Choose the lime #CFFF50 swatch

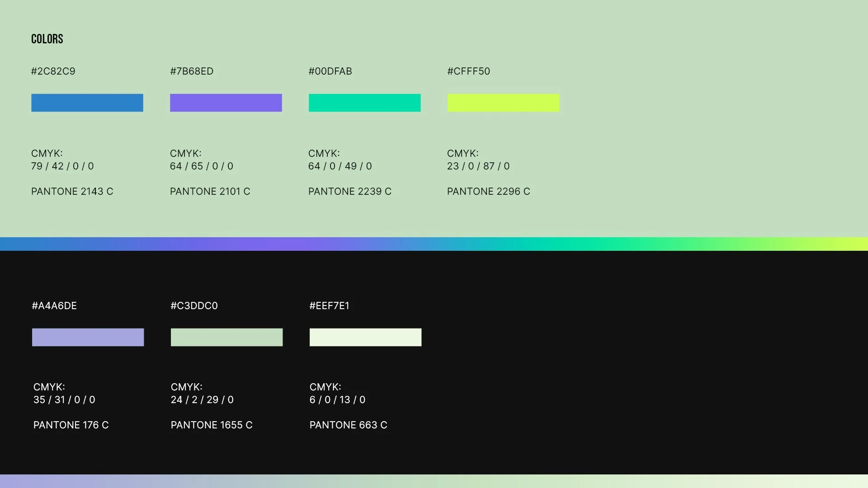point(503,103)
